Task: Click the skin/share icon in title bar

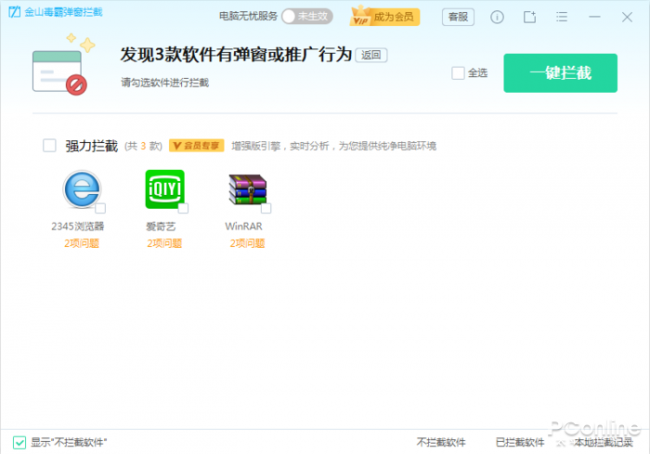Action: coord(529,17)
